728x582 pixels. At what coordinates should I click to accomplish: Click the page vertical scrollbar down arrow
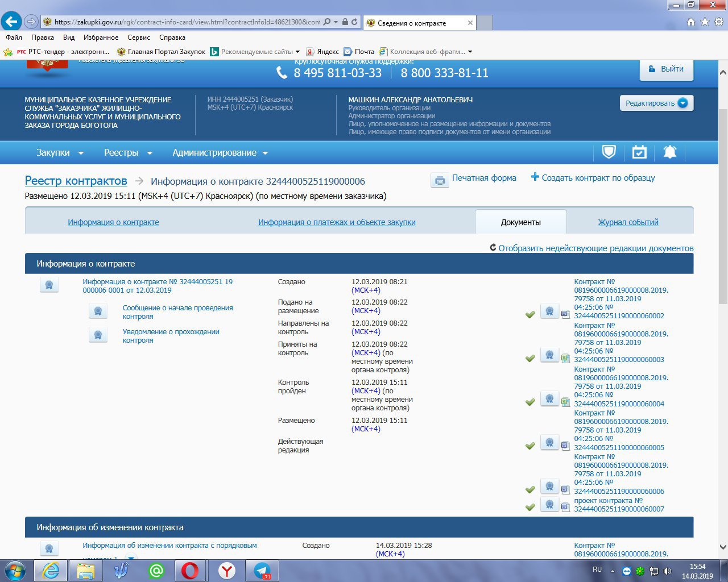(x=723, y=547)
